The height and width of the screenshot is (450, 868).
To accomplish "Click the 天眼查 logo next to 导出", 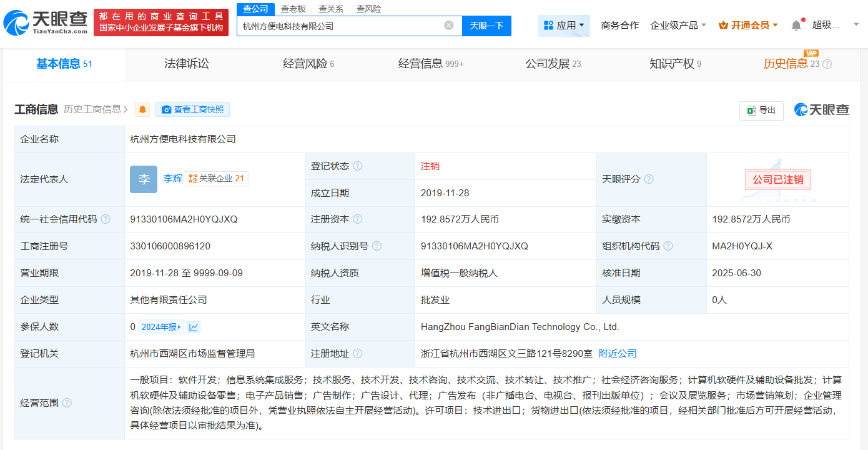I will 822,110.
